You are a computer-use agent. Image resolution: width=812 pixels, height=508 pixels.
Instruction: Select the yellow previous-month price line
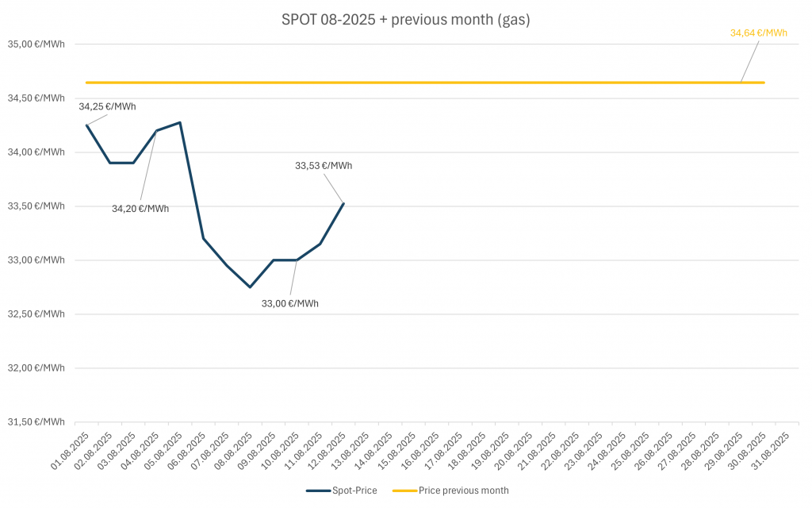tap(476, 83)
